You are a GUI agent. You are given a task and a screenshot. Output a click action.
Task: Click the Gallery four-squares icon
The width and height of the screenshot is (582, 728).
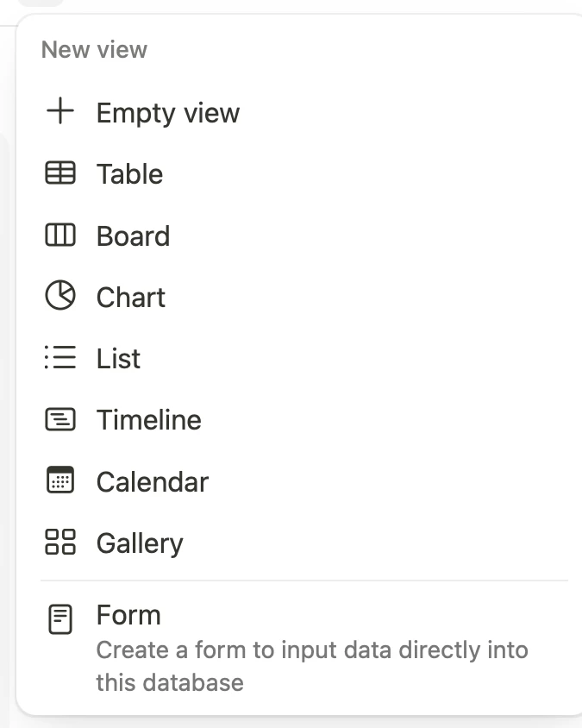pyautogui.click(x=60, y=542)
